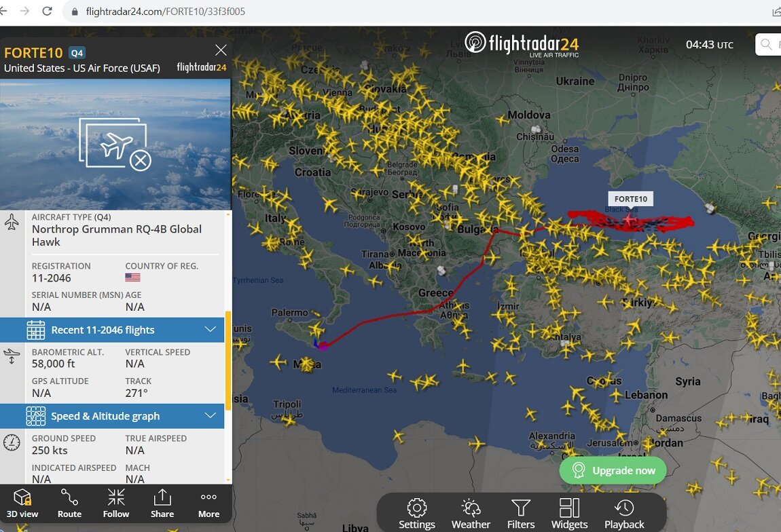Click the aircraft type plane icon
This screenshot has width=781, height=532.
(x=12, y=222)
